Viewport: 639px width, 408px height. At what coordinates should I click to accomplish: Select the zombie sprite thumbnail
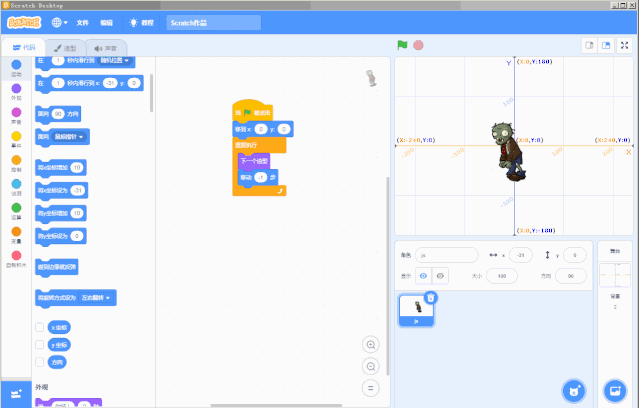(416, 310)
